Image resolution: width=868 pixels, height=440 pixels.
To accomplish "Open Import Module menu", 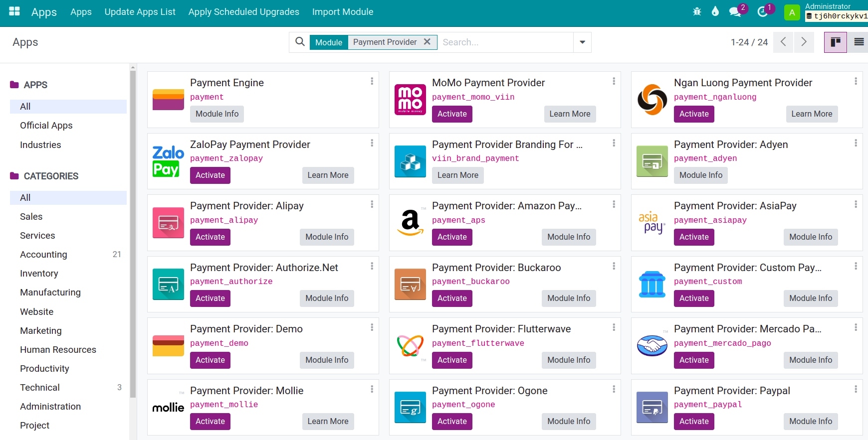I will 343,12.
